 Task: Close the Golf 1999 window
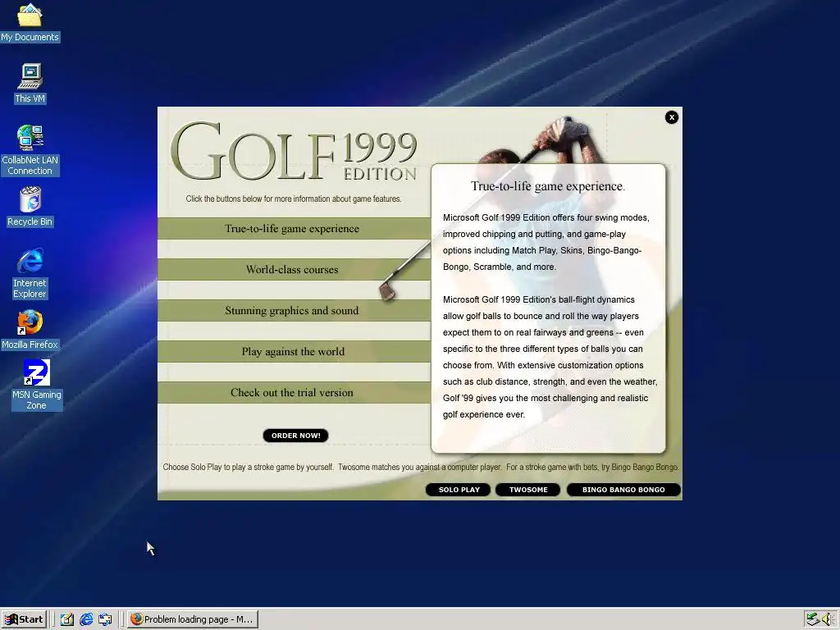pyautogui.click(x=671, y=117)
